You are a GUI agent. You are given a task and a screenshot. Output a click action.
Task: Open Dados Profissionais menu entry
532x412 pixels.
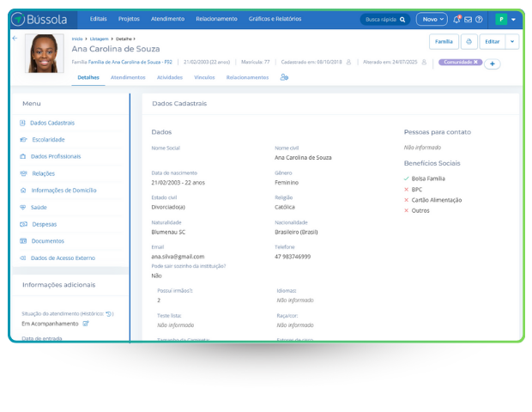coord(56,156)
